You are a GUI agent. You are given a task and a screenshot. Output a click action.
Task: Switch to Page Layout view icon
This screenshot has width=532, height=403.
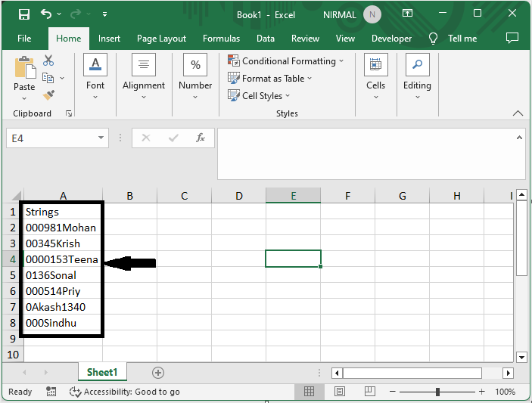(339, 392)
